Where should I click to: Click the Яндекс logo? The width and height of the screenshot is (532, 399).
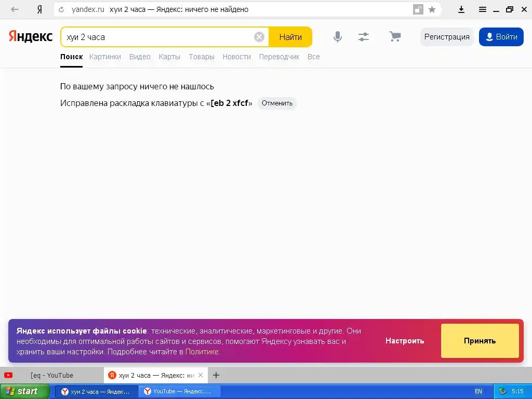click(31, 36)
